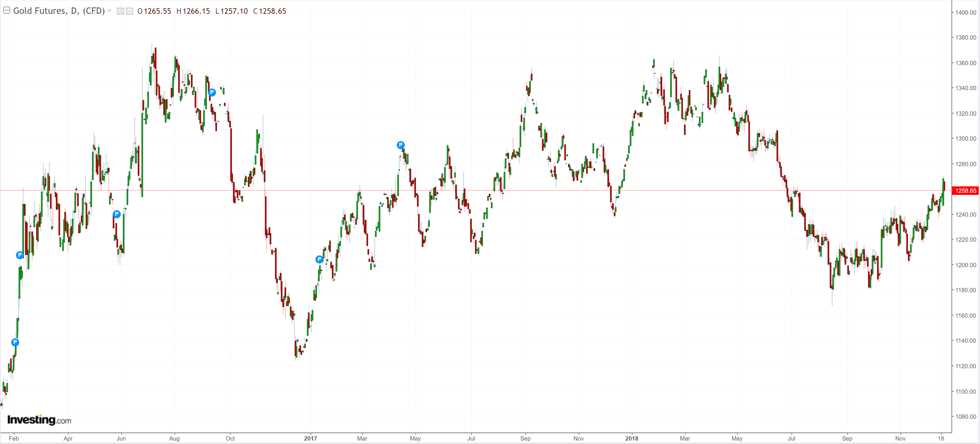Select the P marker before June 2016
The height and width of the screenshot is (444, 980).
pos(117,214)
